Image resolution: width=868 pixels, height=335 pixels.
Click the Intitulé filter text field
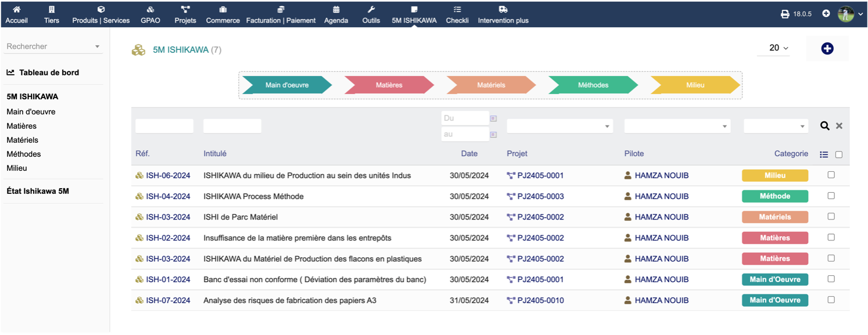tap(232, 126)
